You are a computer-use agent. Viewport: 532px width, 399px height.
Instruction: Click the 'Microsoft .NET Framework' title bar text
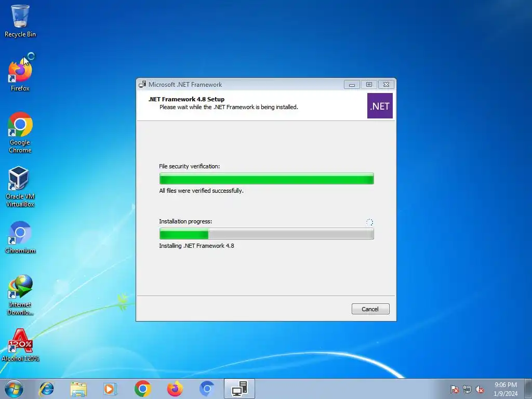(x=185, y=85)
